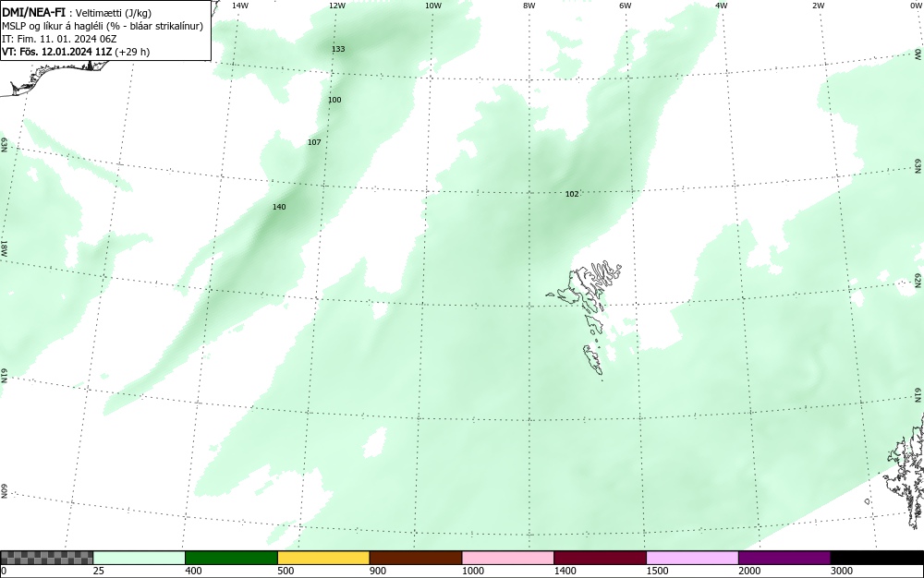Click the value label 100 on map

[x=334, y=100]
